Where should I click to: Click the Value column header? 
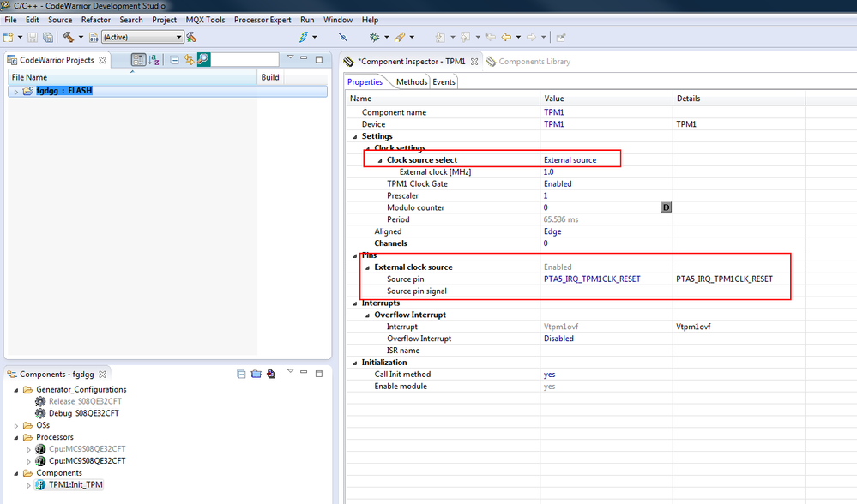click(x=606, y=99)
